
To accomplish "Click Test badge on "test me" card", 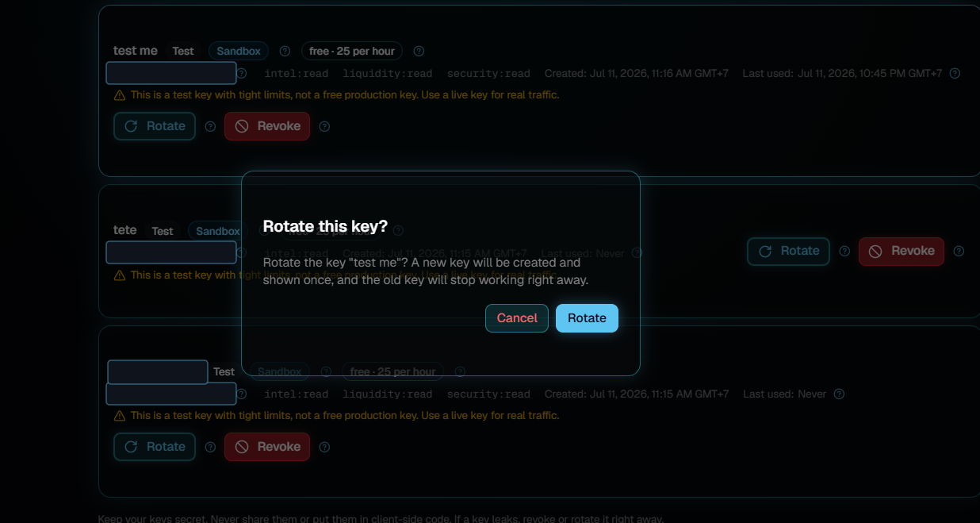I will pyautogui.click(x=183, y=51).
